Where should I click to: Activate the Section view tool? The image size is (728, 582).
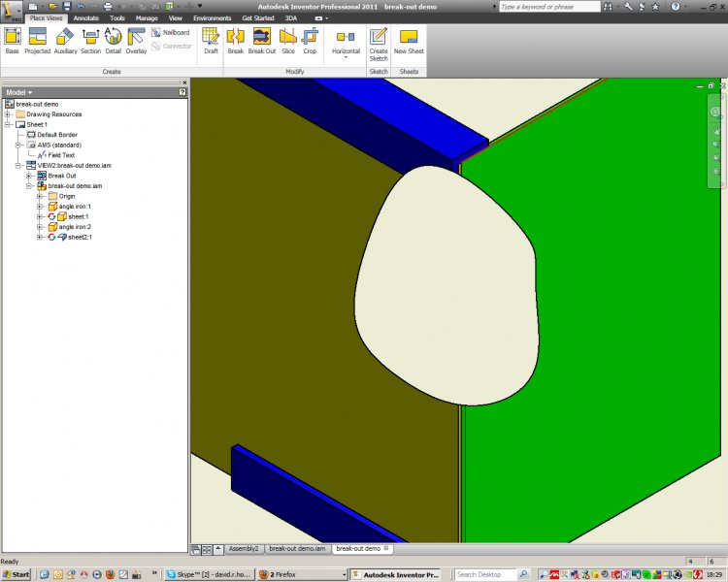pyautogui.click(x=90, y=41)
